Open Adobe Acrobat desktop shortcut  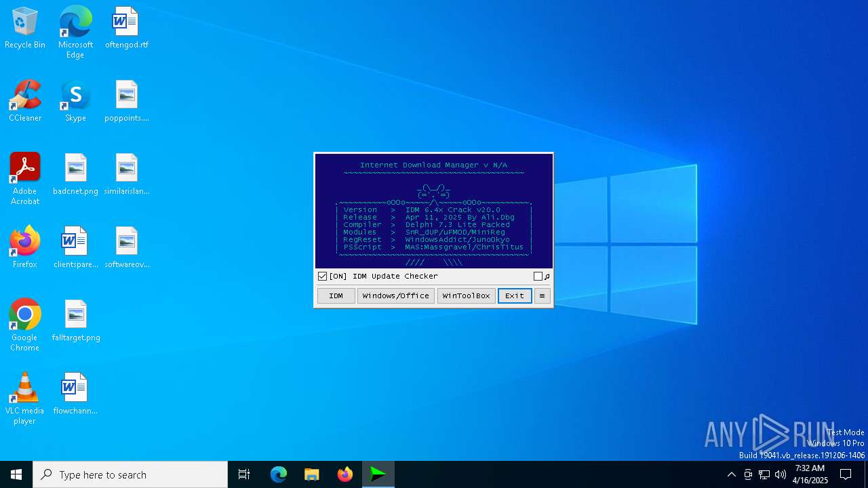tap(25, 179)
